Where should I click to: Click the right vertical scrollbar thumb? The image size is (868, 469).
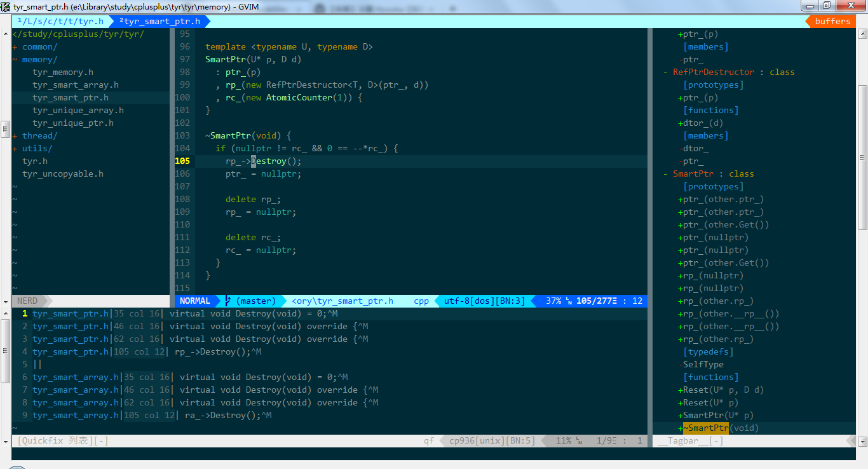(862, 157)
